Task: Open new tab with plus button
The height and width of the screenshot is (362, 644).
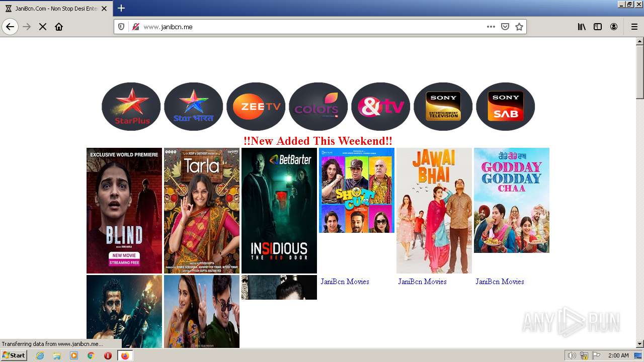Action: tap(121, 8)
